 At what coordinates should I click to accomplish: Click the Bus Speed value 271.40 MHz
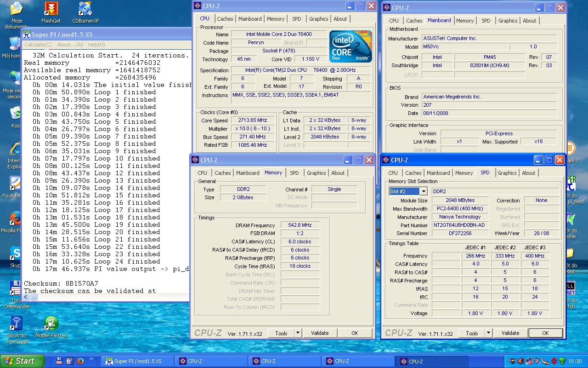[x=252, y=137]
